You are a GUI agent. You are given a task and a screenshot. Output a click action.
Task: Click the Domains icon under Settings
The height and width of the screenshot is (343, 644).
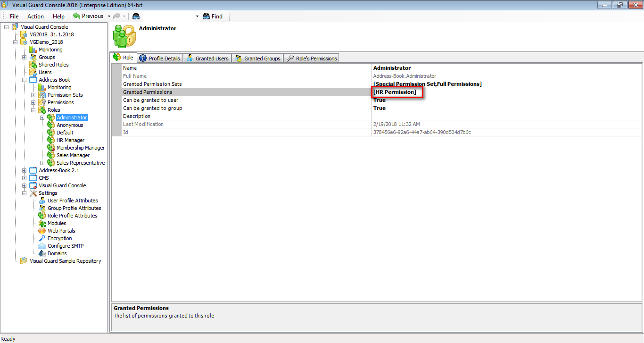42,253
